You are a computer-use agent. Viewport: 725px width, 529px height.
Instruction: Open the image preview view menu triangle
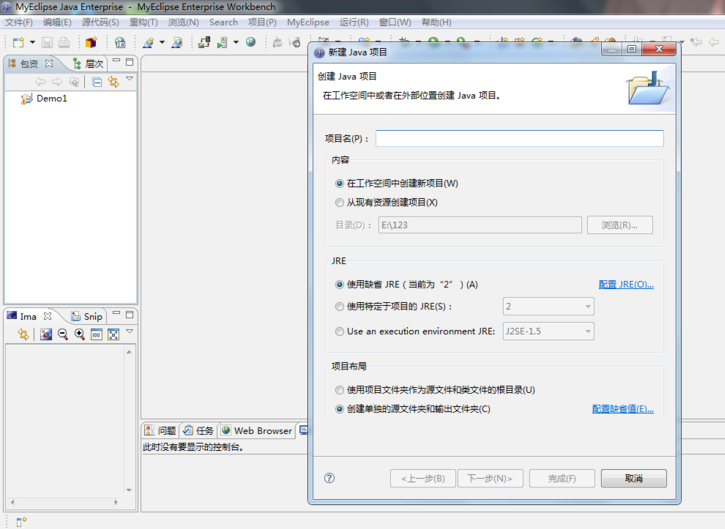[130, 332]
